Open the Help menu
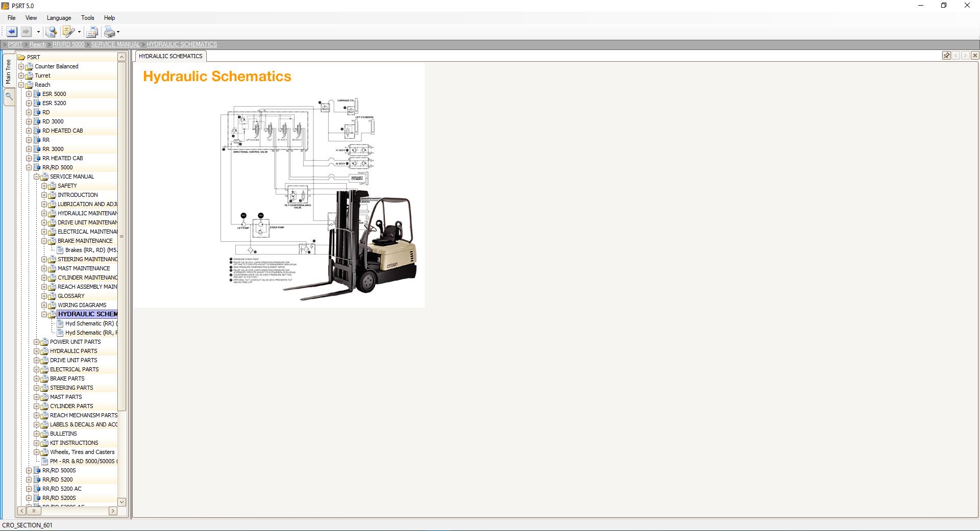This screenshot has height=531, width=980. point(109,18)
